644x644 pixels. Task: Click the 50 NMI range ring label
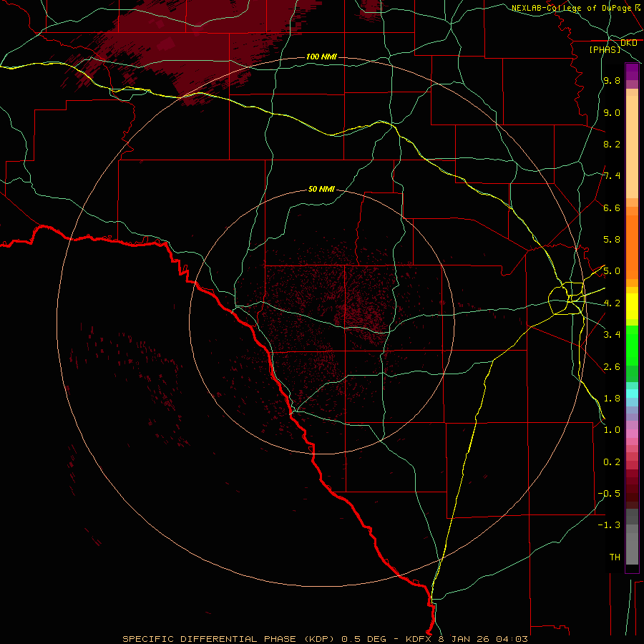click(321, 189)
